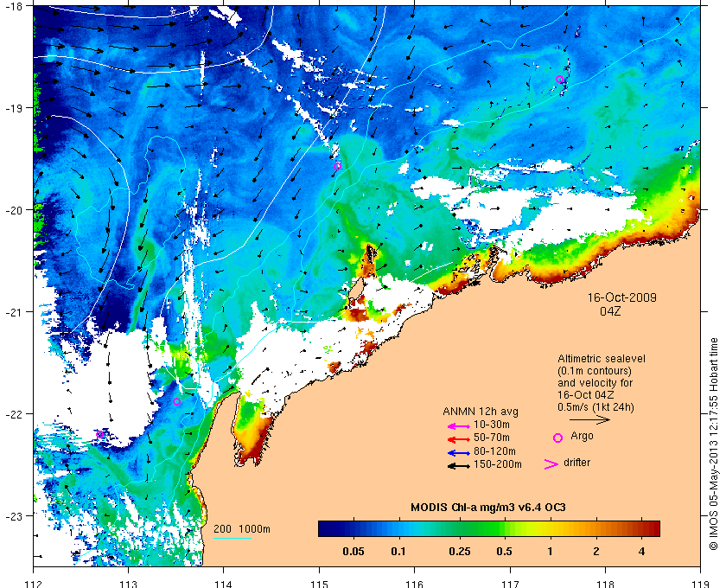726x588 pixels.
Task: Click the Argo float marker near 117.5E, 18.7S
Action: click(559, 80)
